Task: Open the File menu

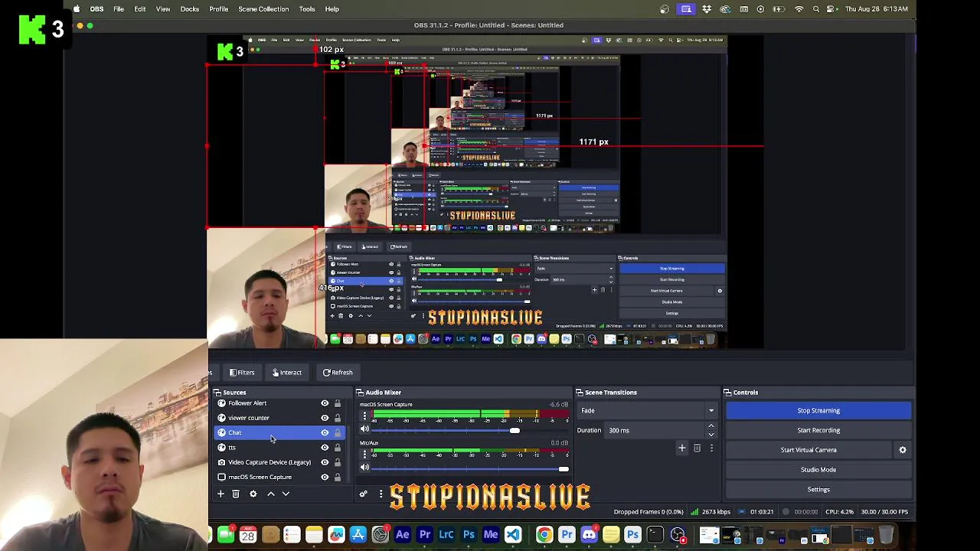Action: tap(119, 9)
